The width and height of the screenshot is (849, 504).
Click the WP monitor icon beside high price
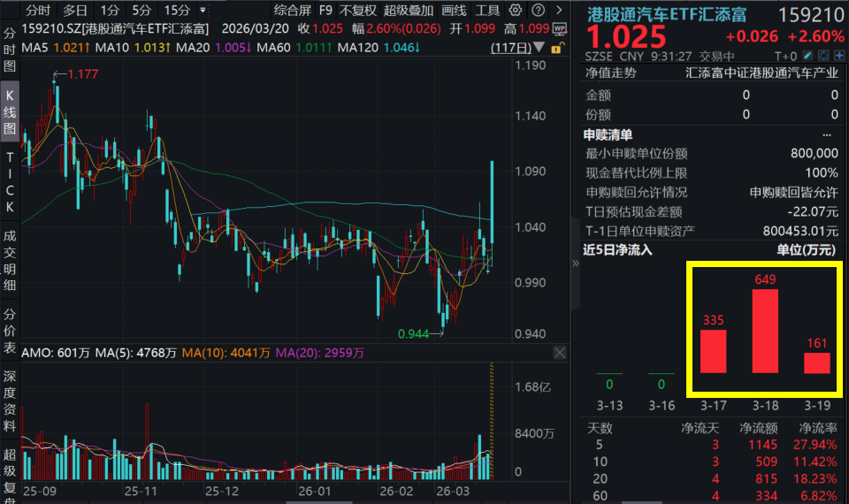coord(560,28)
